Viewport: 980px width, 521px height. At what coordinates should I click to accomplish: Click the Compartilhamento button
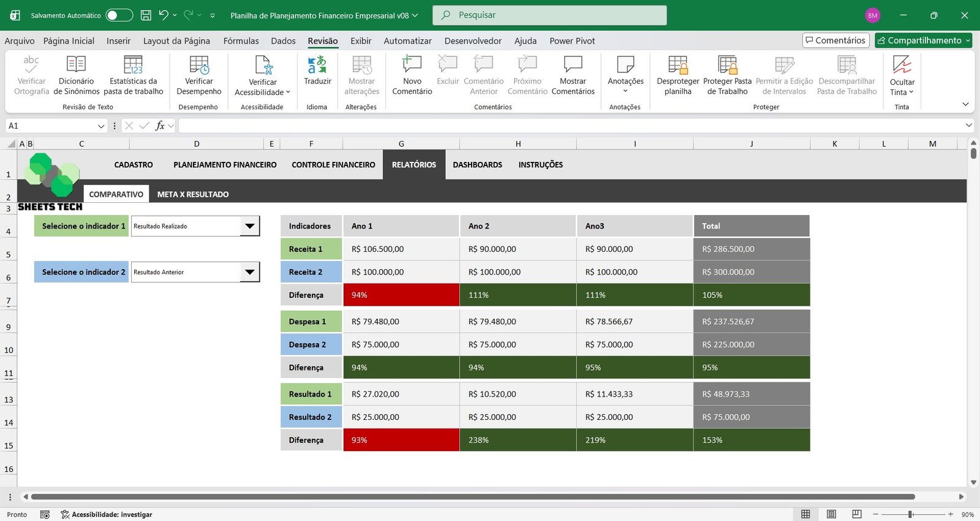pyautogui.click(x=924, y=40)
